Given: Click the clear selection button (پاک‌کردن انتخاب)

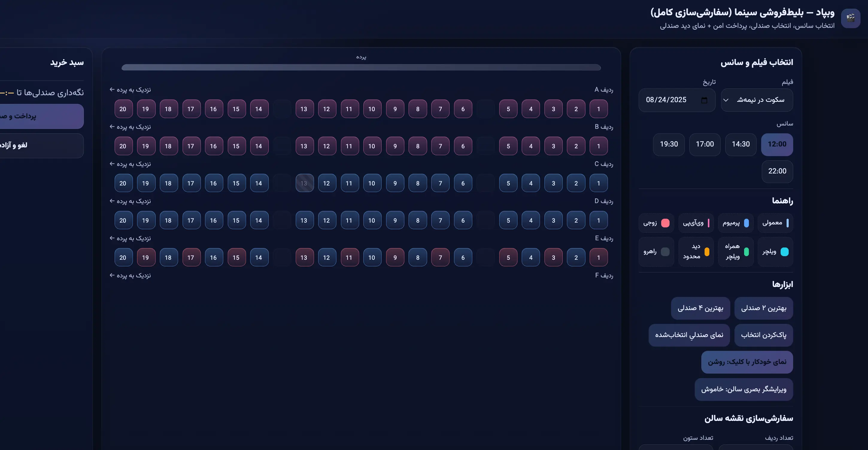Looking at the screenshot, I should point(763,335).
